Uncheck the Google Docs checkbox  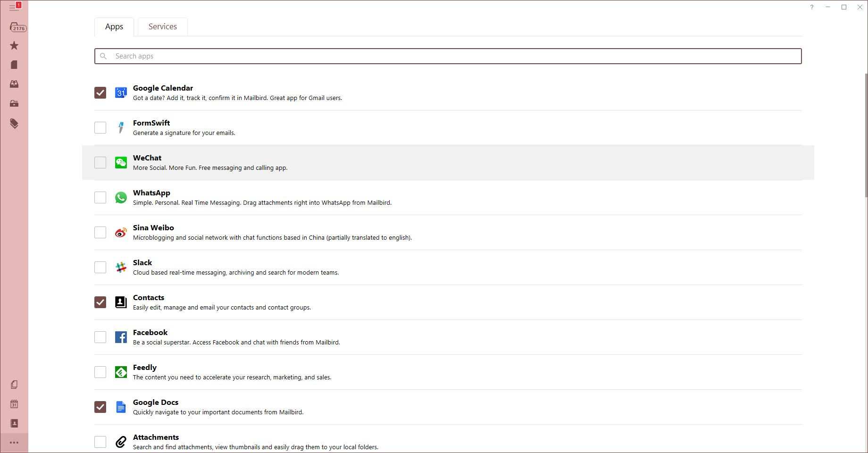point(100,407)
